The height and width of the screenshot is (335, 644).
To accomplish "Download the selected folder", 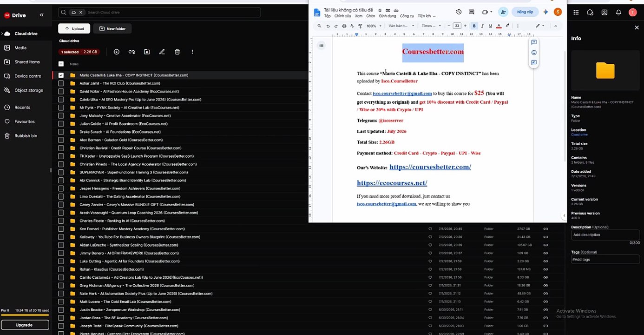I will (117, 52).
